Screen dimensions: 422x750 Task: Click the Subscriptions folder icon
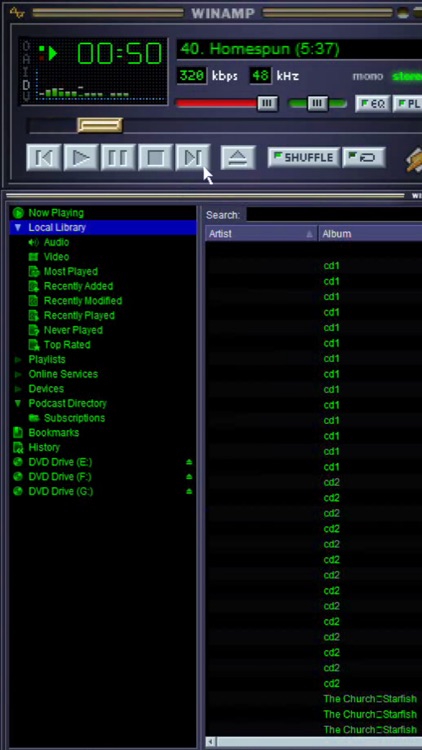point(33,418)
